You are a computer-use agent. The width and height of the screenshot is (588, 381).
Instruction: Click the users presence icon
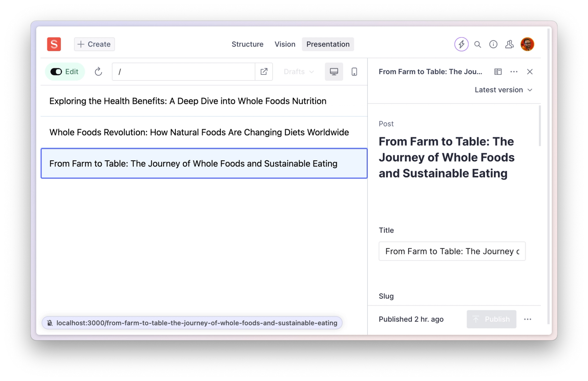tap(509, 44)
